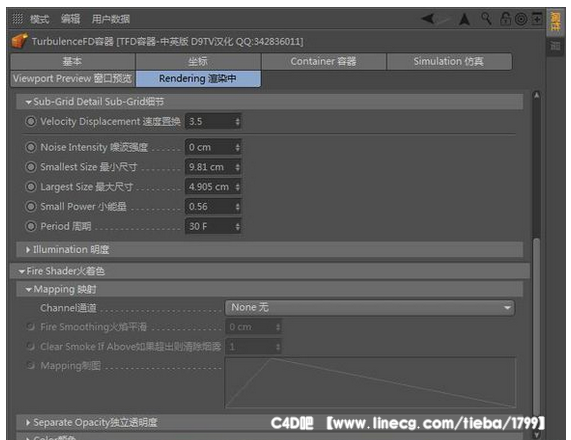Image resolution: width=571 pixels, height=440 pixels.
Task: Open the Channel 通道 dropdown
Action: [370, 308]
